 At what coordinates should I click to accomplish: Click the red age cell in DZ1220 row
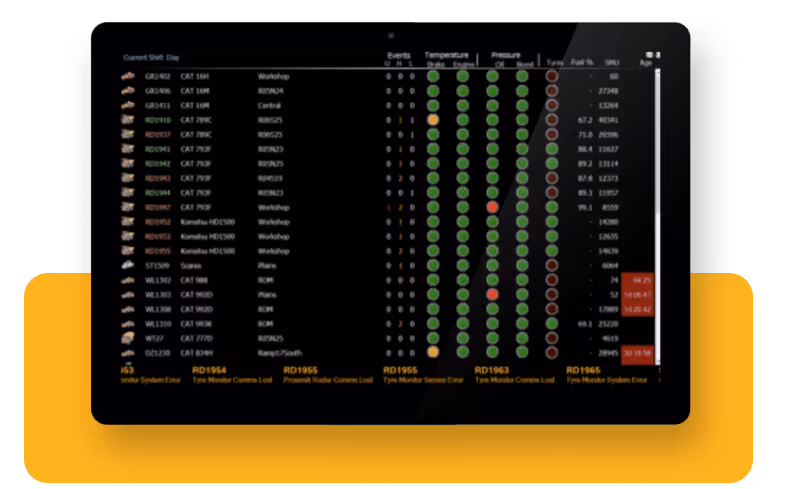[637, 353]
